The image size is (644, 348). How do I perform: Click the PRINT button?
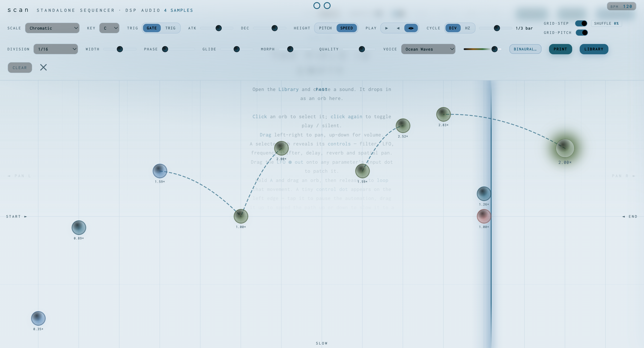point(560,49)
